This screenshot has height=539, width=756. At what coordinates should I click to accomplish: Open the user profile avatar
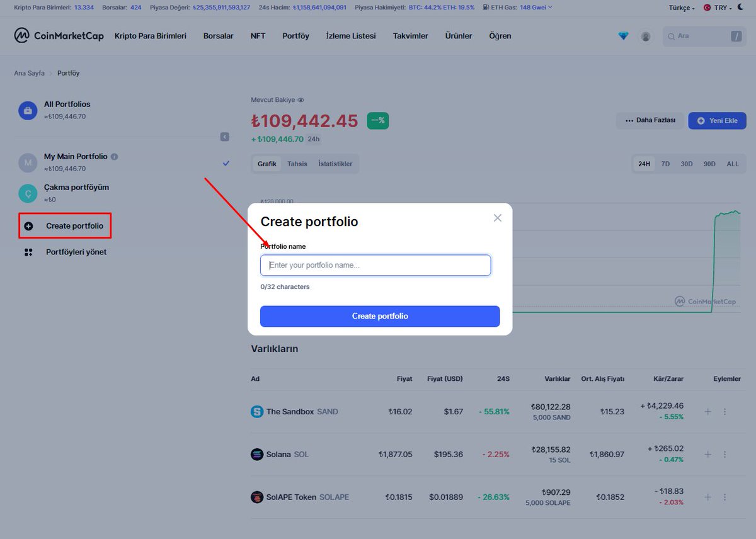coord(646,37)
